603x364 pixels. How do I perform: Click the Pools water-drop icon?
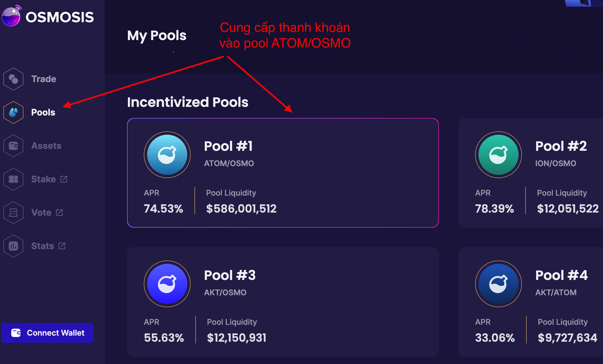coord(13,112)
